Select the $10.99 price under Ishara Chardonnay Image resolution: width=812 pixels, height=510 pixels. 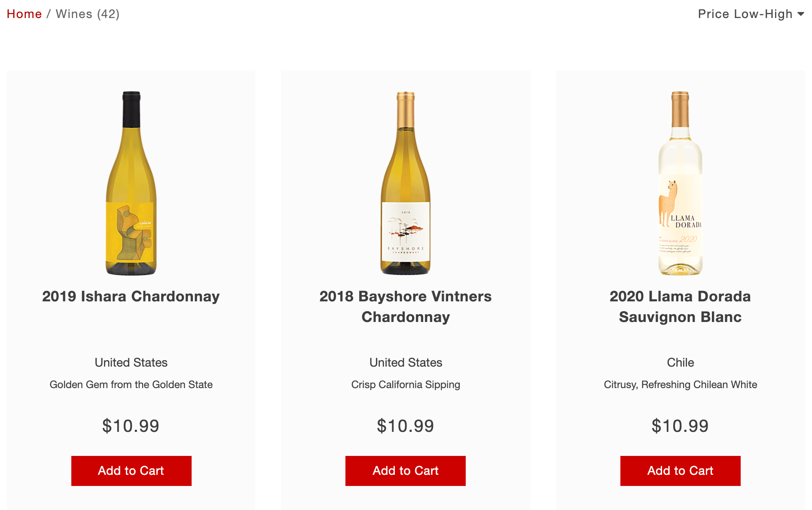[x=131, y=426]
